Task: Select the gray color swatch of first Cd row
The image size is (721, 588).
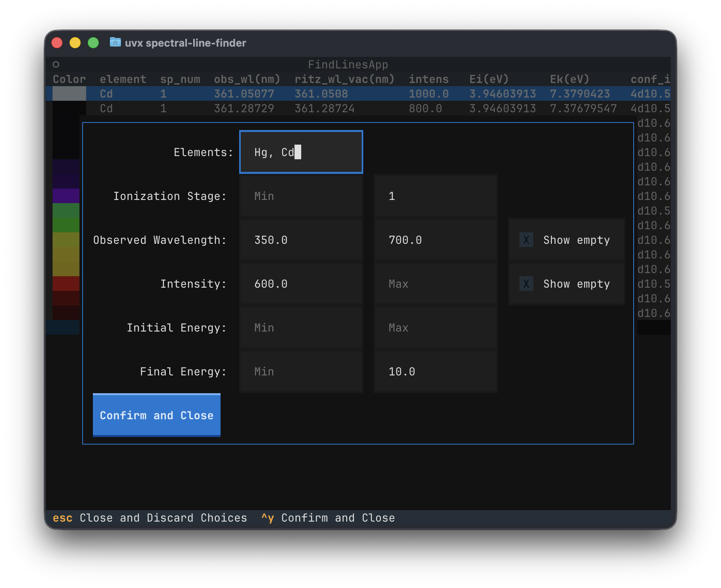Action: [x=69, y=94]
